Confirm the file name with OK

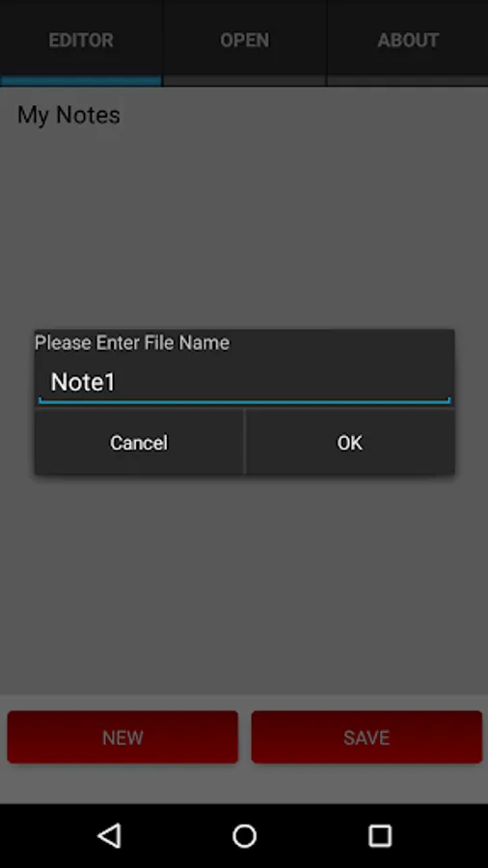[x=350, y=443]
